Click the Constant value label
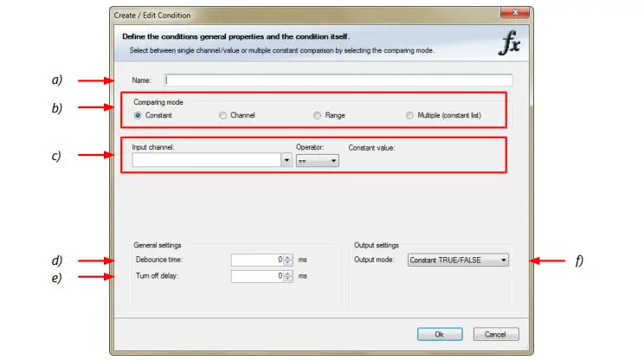The width and height of the screenshot is (644, 360). pos(371,148)
